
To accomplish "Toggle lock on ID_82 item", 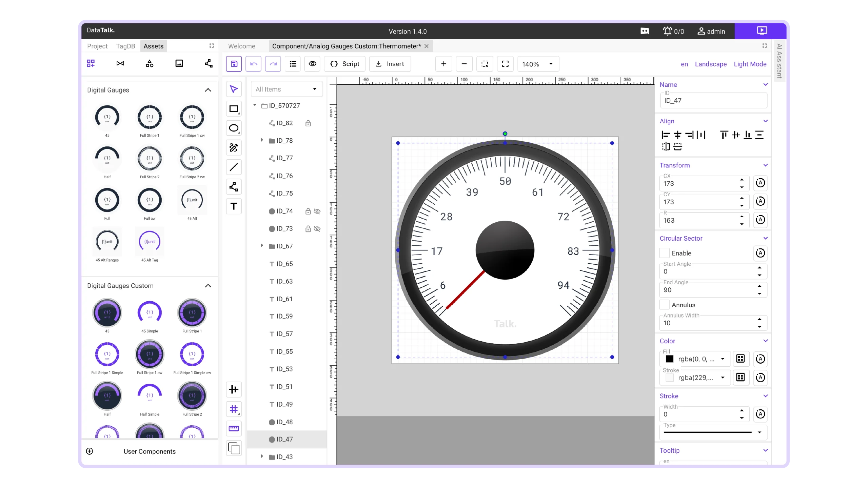I will pyautogui.click(x=308, y=123).
